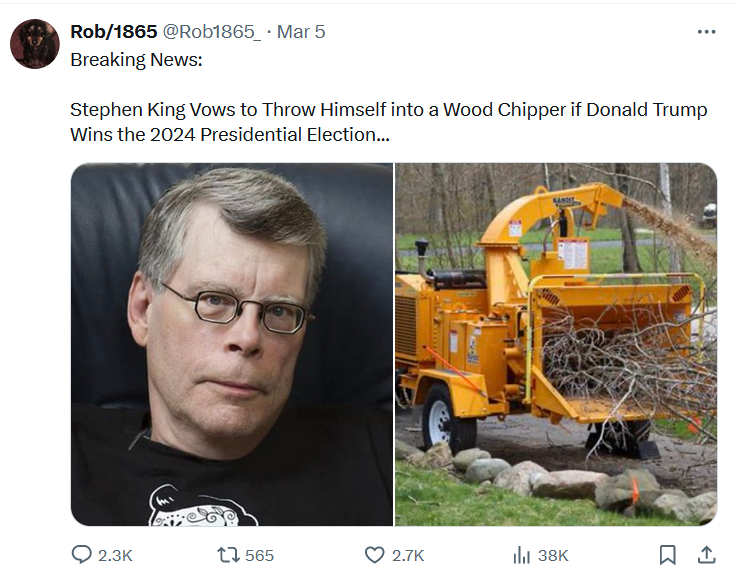This screenshot has height=582, width=736.
Task: Click the 38K views count
Action: coord(552,555)
